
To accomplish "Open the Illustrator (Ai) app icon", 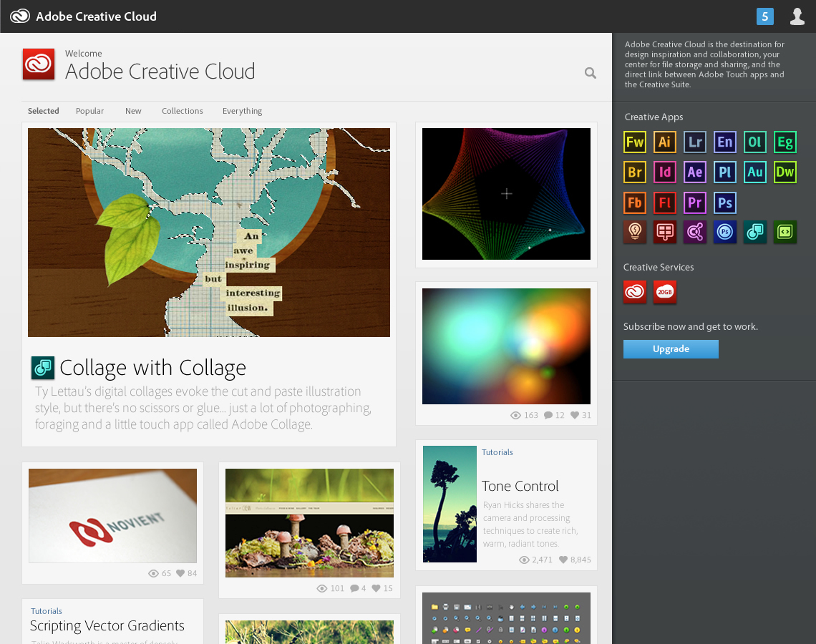I will pos(664,142).
